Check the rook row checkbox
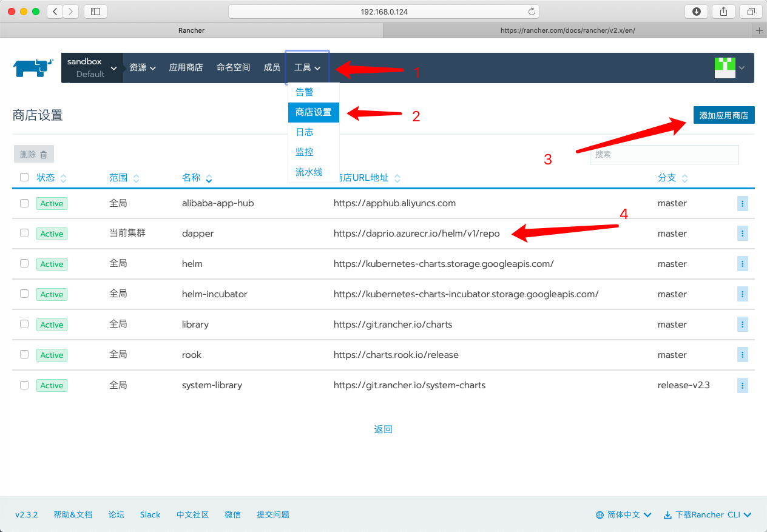The image size is (767, 532). [x=24, y=354]
